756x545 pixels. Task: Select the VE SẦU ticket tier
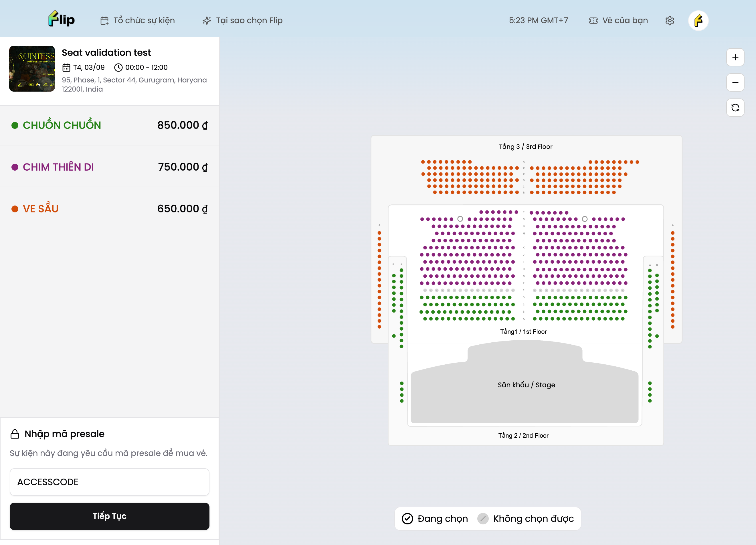tap(109, 209)
